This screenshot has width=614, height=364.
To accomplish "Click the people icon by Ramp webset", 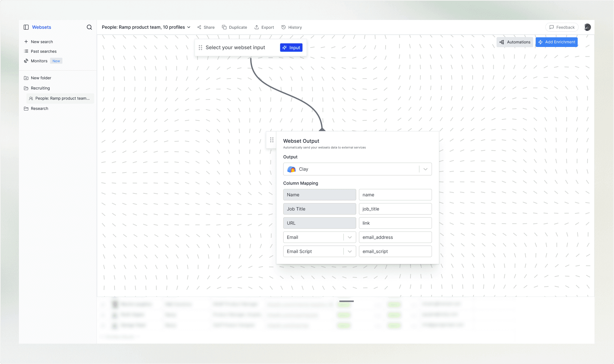I will (x=31, y=99).
